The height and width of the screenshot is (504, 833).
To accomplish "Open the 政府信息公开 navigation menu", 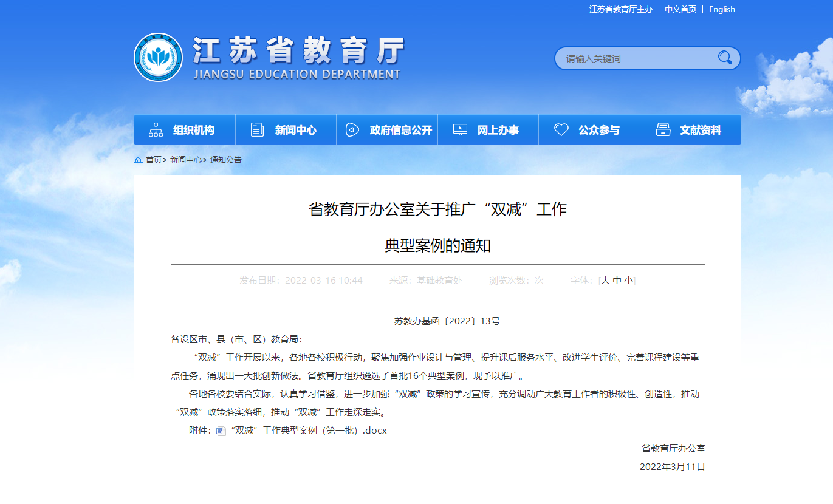I will (x=400, y=130).
